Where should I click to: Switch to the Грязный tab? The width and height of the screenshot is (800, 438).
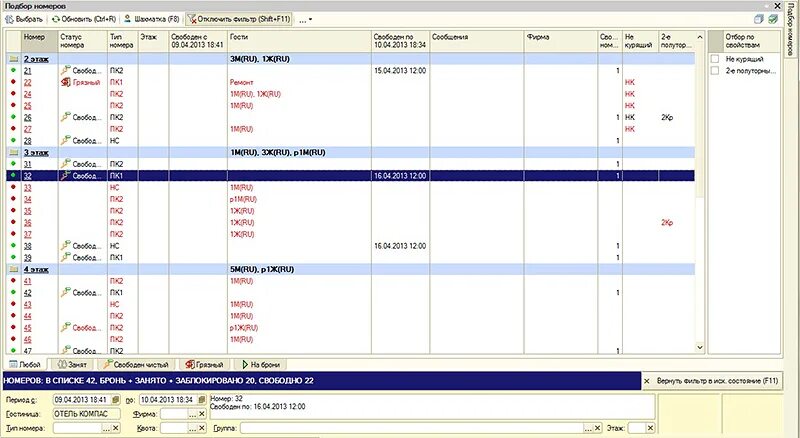[204, 364]
